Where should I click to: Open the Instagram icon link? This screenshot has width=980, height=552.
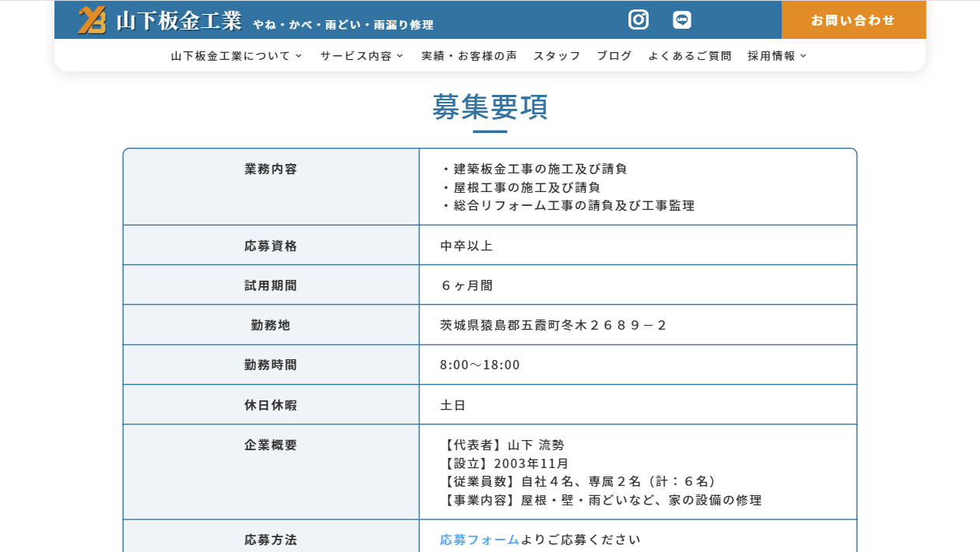(x=639, y=20)
